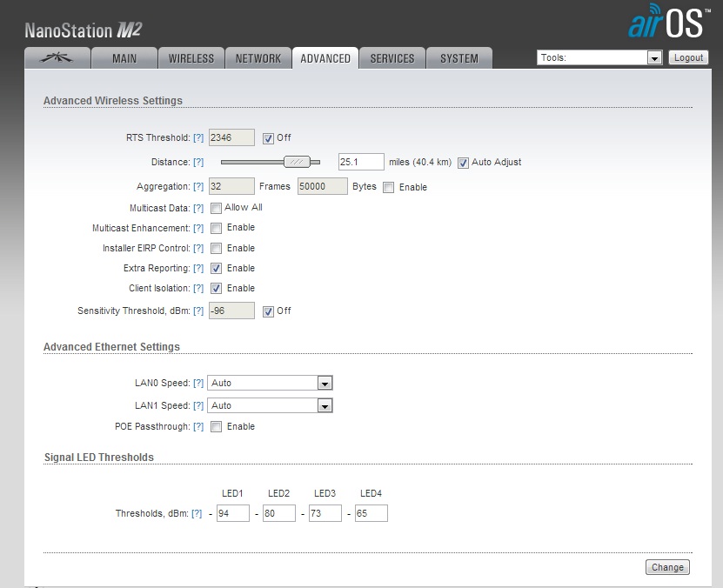Click the LED2 threshold field
This screenshot has width=723, height=588.
[279, 513]
